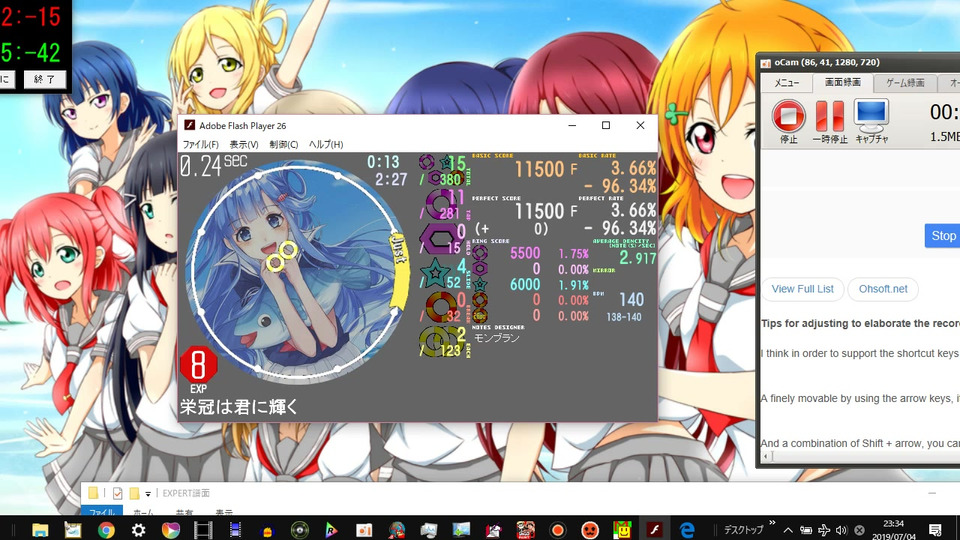Open the Action Center notification icon
Screen dimensions: 960x540
tap(935, 530)
